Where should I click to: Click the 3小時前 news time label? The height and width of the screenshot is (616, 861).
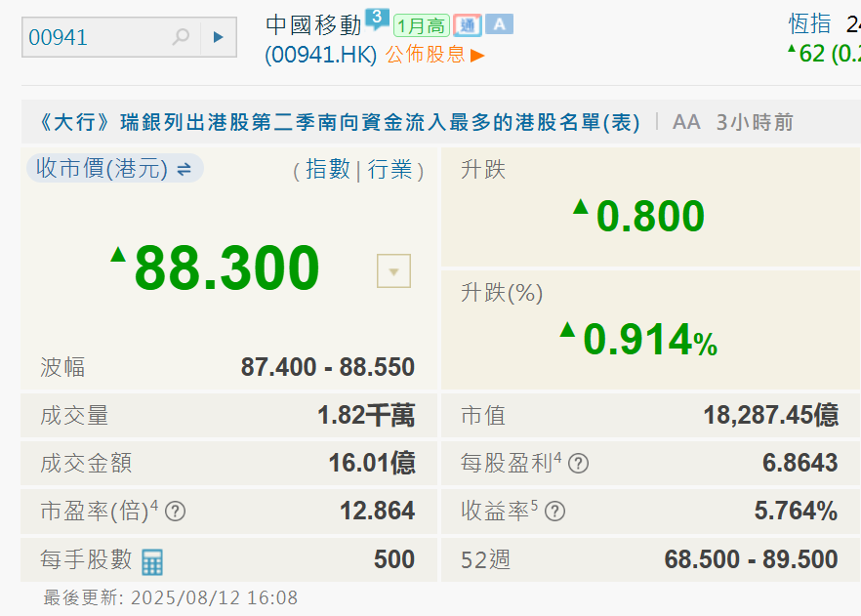click(x=755, y=122)
